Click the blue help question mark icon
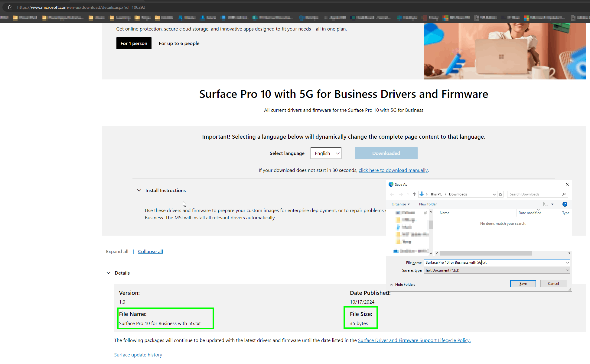This screenshot has width=590, height=364. point(565,204)
